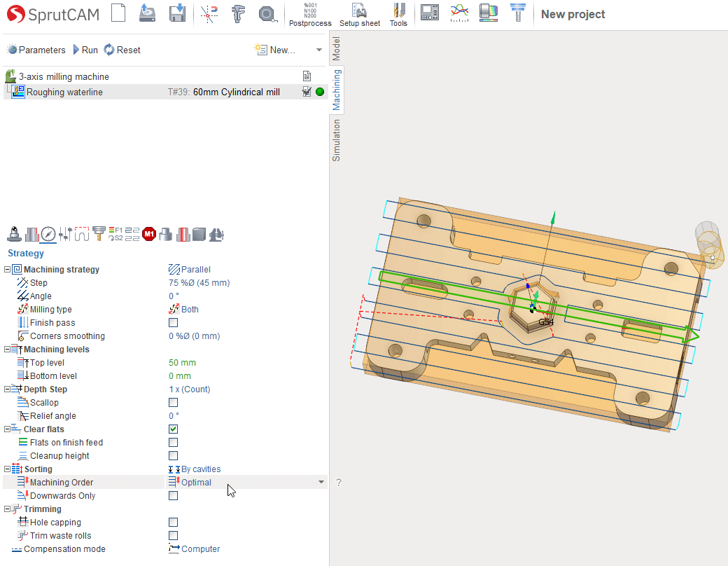This screenshot has height=566, width=728.
Task: Uncheck the Clear flats checkbox
Action: 173,429
